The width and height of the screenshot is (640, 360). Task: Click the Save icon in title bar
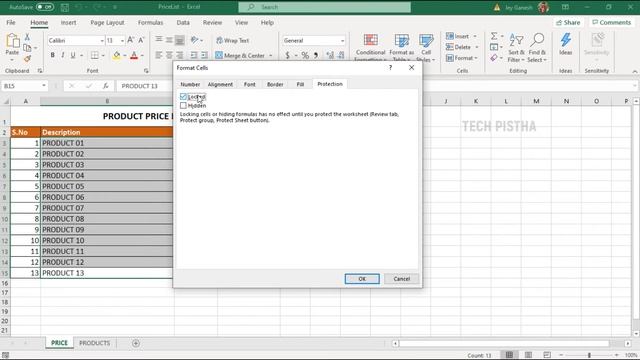[64, 7]
